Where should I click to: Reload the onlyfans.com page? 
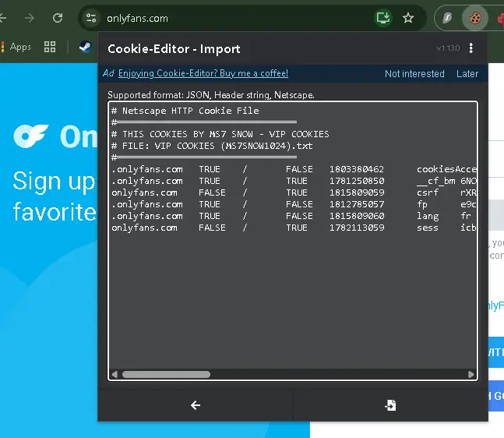58,18
